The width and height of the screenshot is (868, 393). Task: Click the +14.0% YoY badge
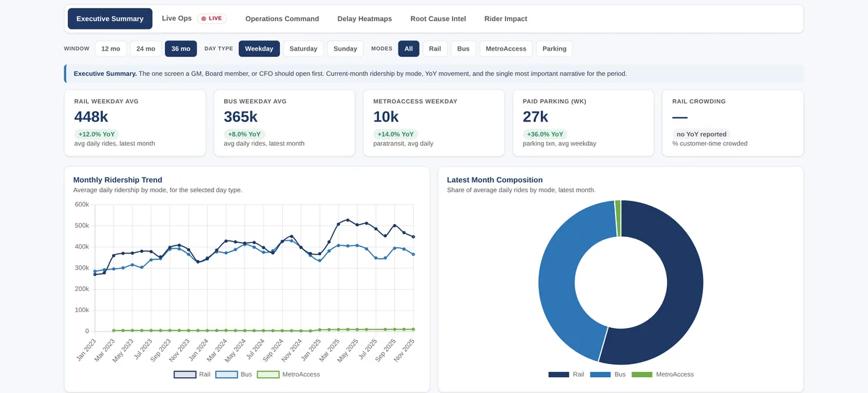click(396, 134)
